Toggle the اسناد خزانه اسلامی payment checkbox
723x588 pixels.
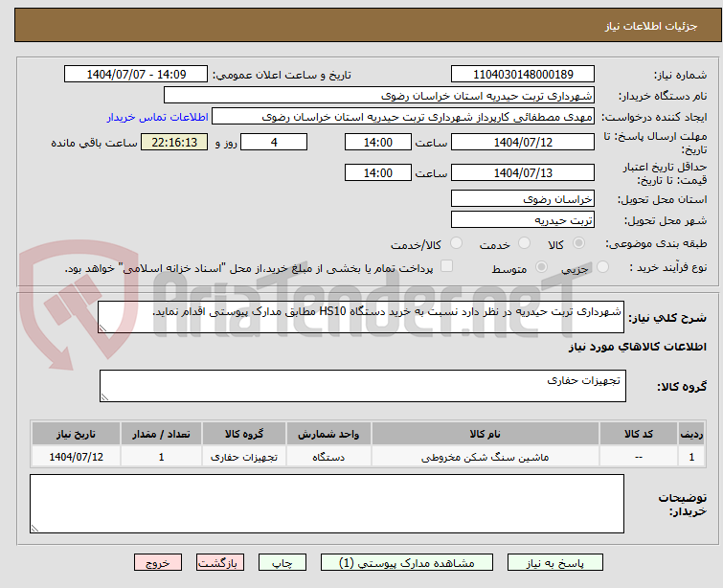pyautogui.click(x=446, y=266)
